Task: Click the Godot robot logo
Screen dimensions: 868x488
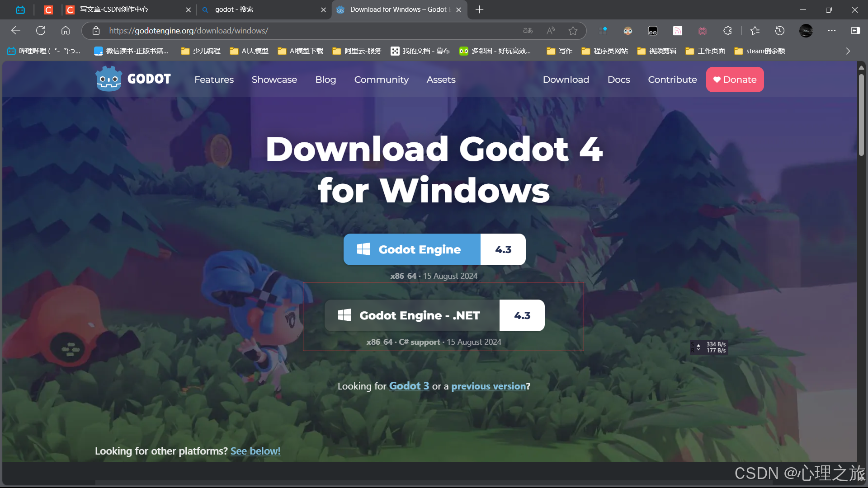Action: [108, 79]
